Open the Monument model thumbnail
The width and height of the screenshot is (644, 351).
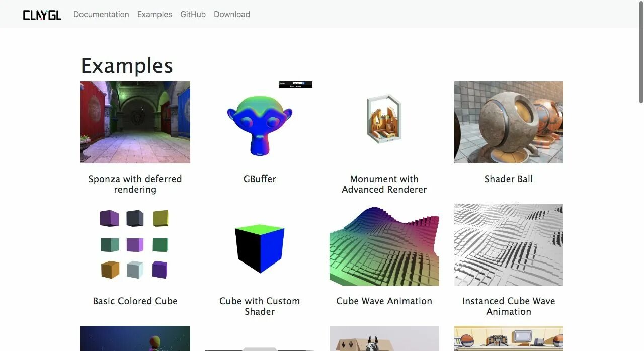[x=384, y=122]
